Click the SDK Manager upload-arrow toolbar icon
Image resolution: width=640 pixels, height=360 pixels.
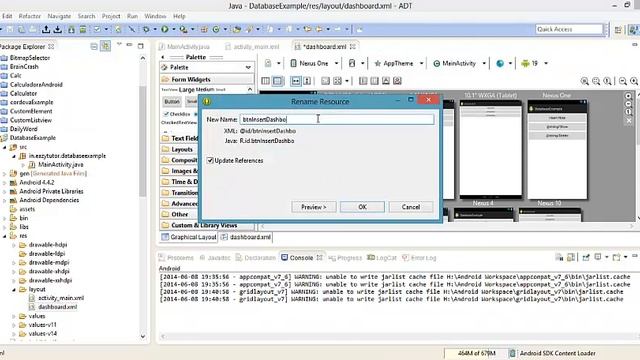46,29
